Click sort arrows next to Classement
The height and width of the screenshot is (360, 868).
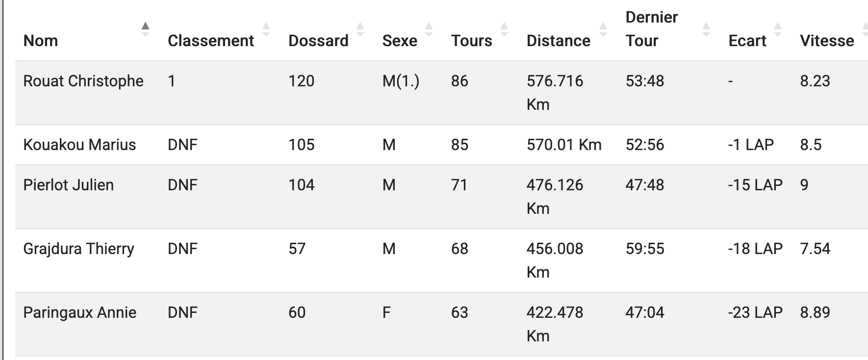point(266,29)
